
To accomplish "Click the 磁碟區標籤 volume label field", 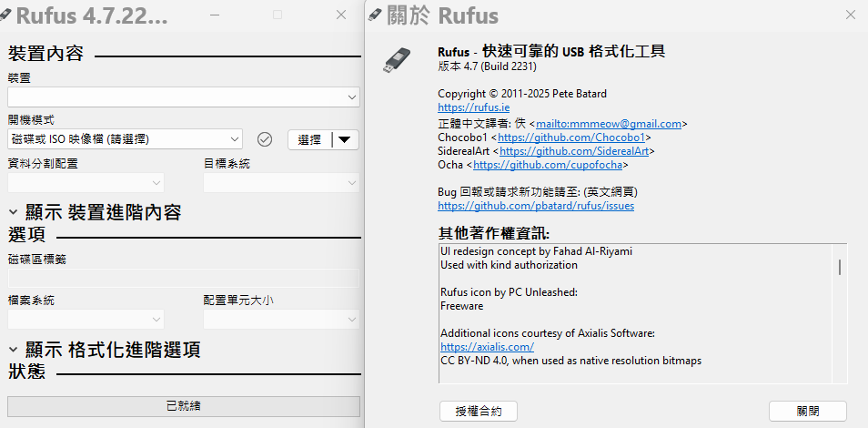I will 184,278.
